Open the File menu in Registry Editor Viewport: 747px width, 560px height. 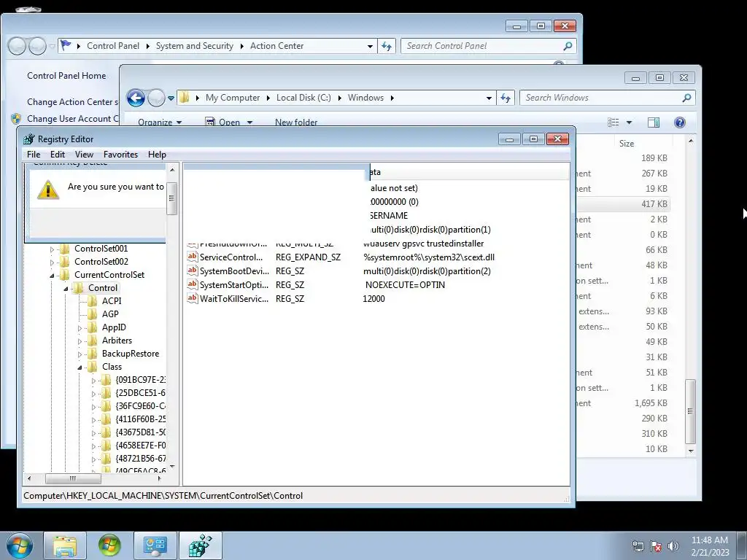pos(34,155)
